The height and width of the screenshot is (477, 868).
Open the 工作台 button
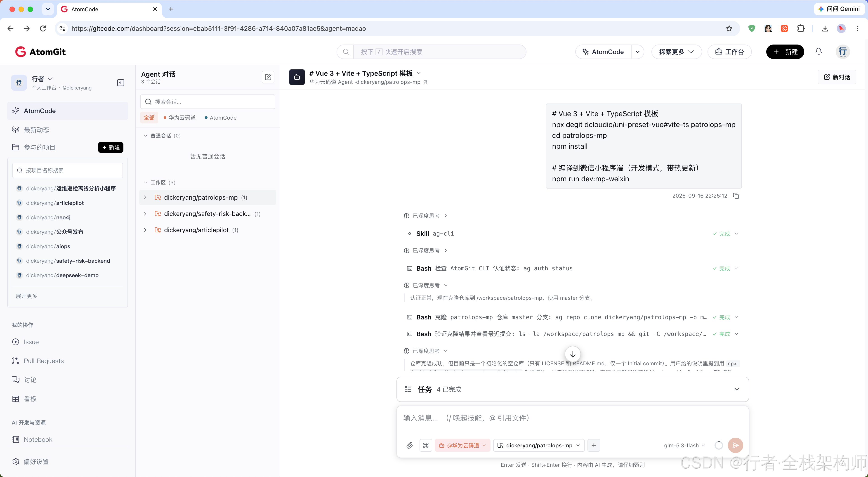point(729,52)
